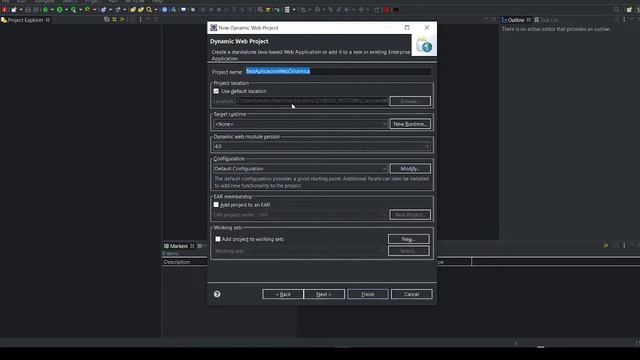
Task: Click the Finish button
Action: [x=368, y=294]
